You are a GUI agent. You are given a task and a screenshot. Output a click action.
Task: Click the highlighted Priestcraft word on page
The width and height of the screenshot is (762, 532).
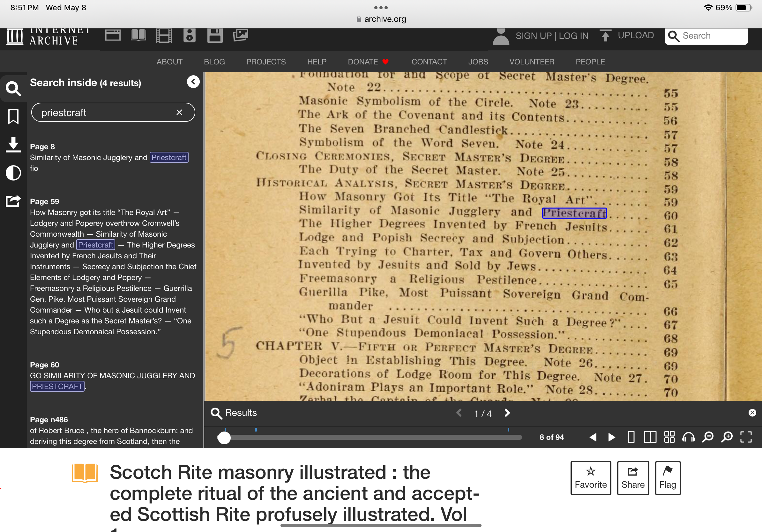tap(574, 213)
